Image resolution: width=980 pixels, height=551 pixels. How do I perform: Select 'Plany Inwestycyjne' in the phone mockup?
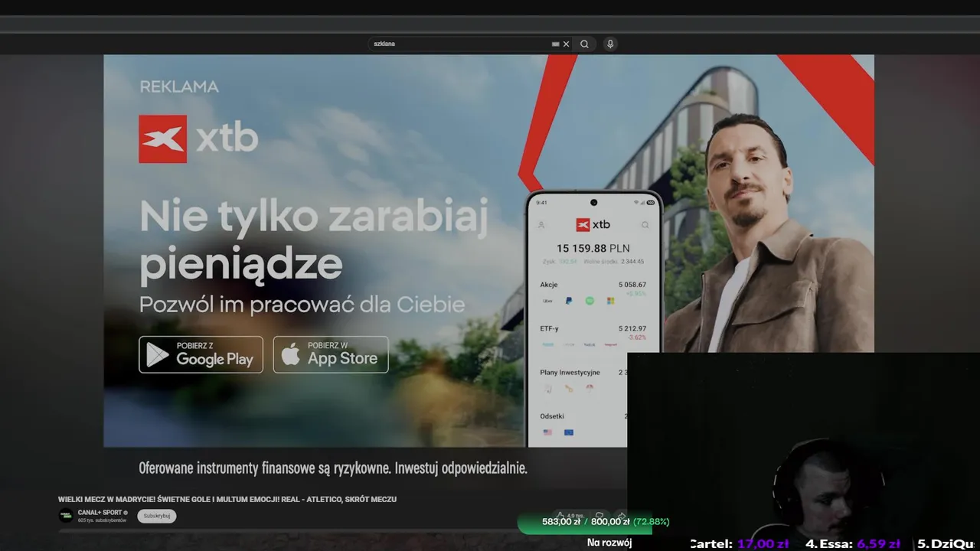583,380
